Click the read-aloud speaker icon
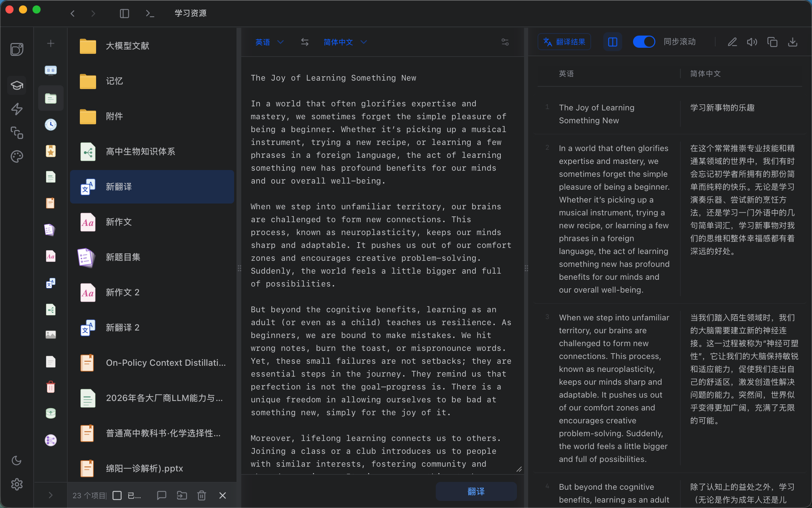The height and width of the screenshot is (508, 812). pyautogui.click(x=752, y=42)
